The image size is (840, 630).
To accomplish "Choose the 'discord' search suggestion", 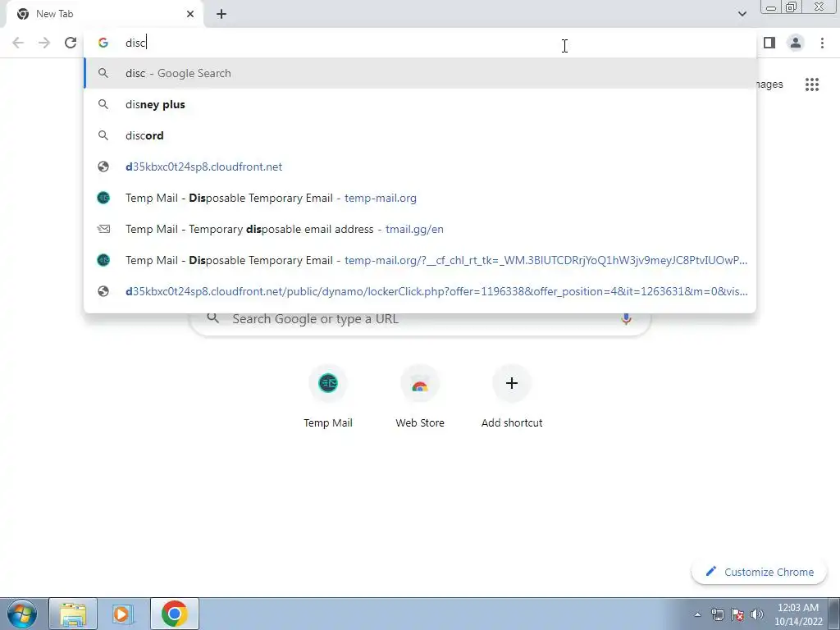I will coord(420,135).
